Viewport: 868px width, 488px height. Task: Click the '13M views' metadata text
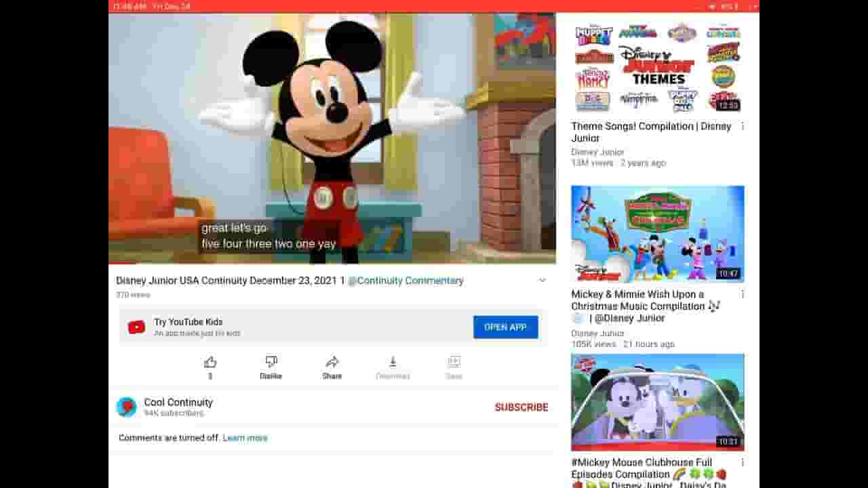point(592,163)
